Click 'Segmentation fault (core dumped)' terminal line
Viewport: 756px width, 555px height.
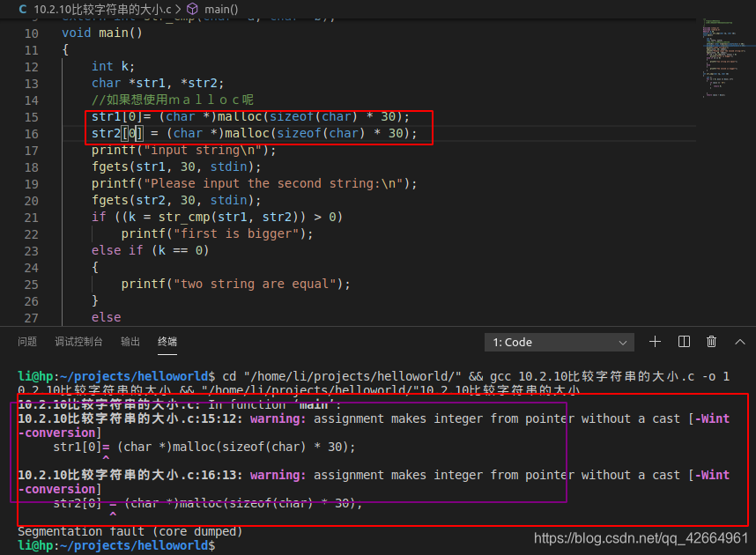click(x=130, y=531)
